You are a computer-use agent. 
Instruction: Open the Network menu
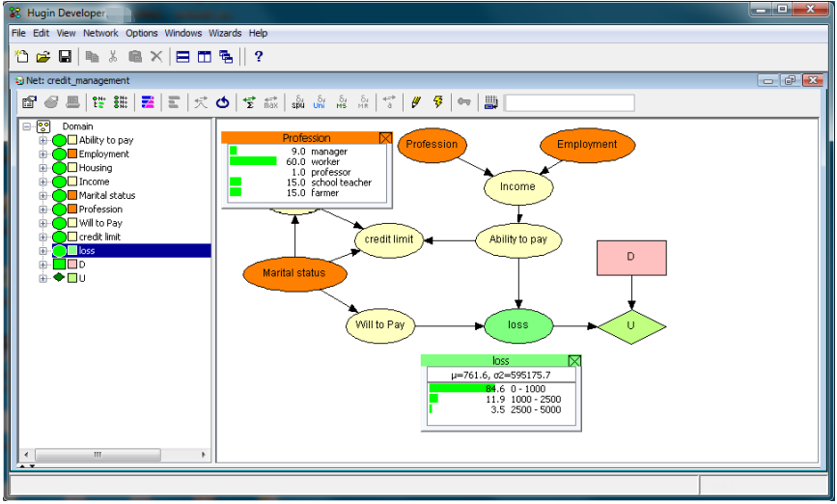tap(100, 33)
